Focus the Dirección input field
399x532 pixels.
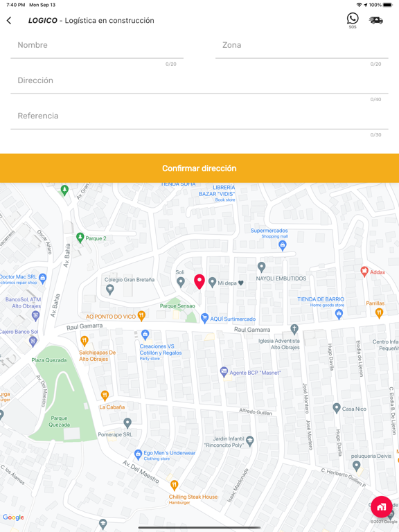[x=199, y=83]
